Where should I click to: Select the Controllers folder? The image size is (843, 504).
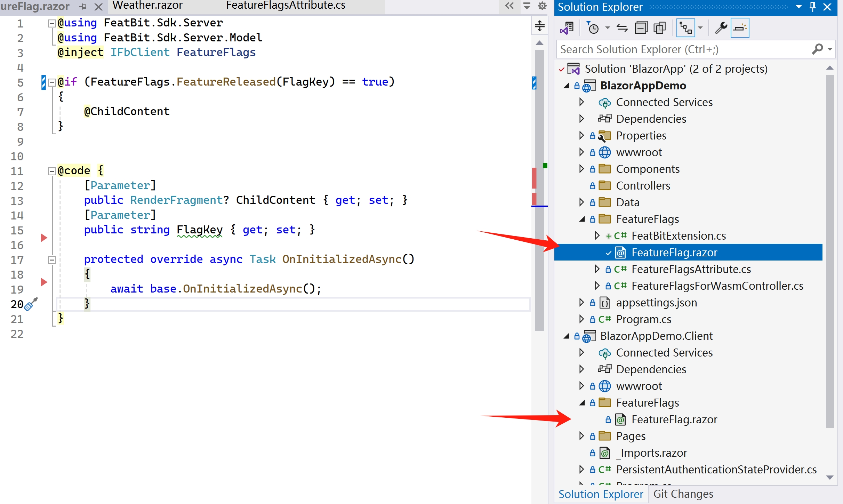[x=643, y=186]
